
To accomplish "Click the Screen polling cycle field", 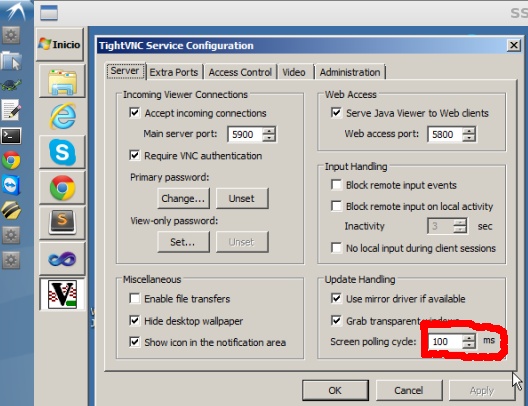I will [x=445, y=342].
